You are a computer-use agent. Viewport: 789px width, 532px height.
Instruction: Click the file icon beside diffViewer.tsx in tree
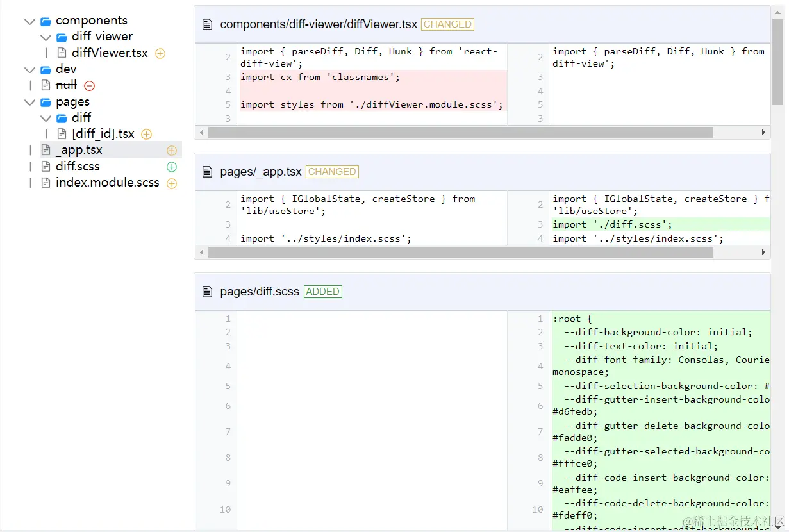coord(62,53)
